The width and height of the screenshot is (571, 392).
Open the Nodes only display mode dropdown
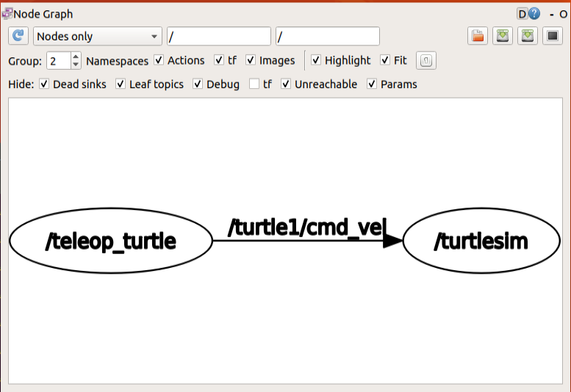98,36
